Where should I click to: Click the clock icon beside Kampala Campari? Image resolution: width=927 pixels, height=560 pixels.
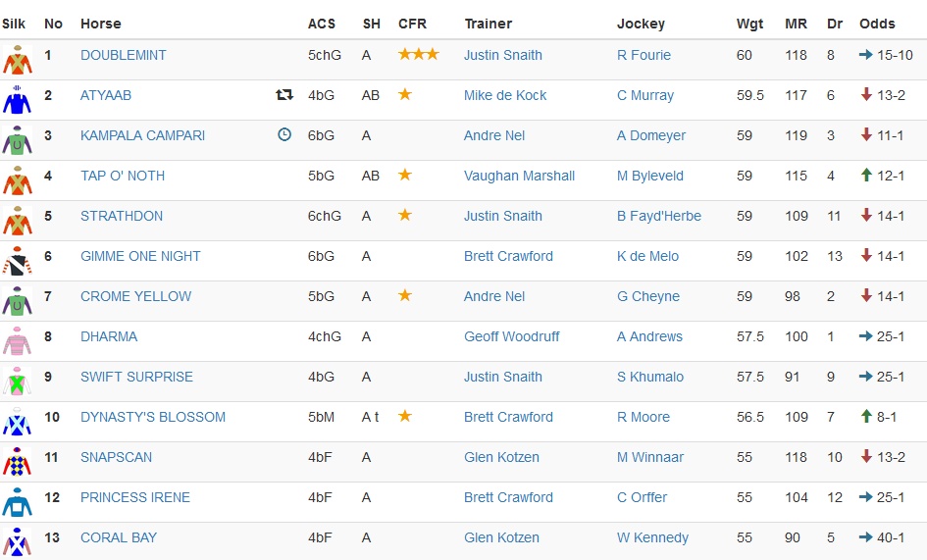coord(284,134)
